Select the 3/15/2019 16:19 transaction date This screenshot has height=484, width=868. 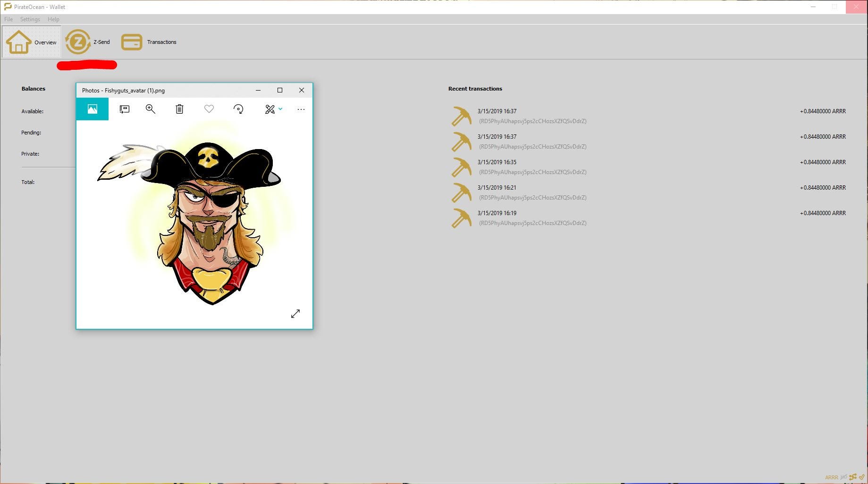(497, 213)
